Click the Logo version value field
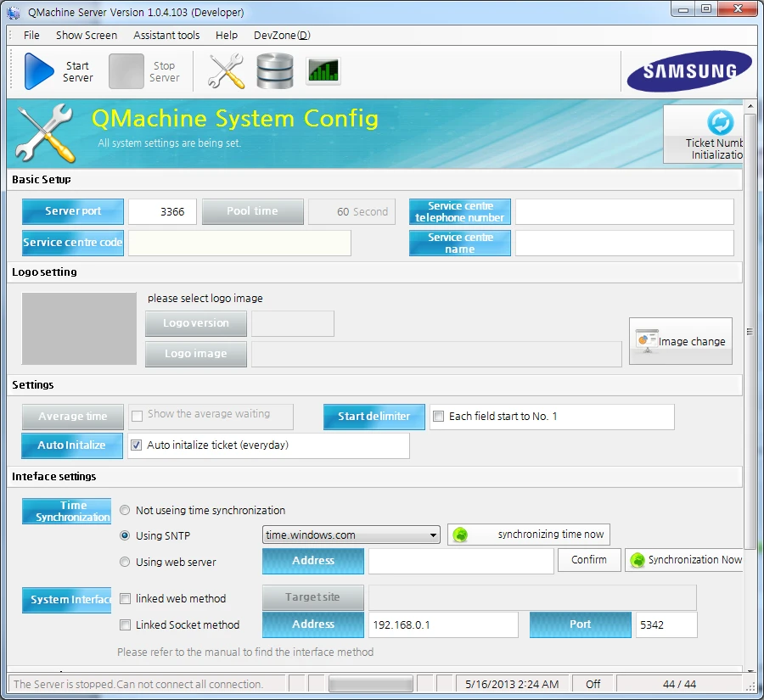764x700 pixels. (x=293, y=323)
